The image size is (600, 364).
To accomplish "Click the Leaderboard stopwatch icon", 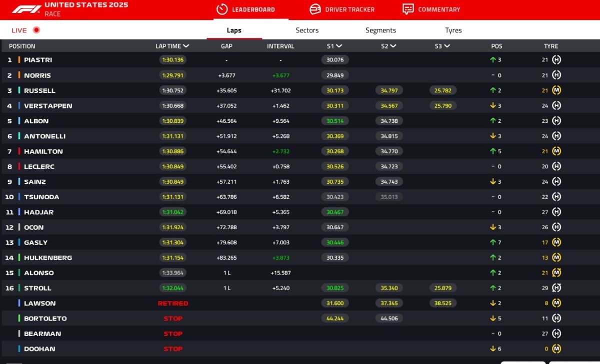I will click(222, 9).
